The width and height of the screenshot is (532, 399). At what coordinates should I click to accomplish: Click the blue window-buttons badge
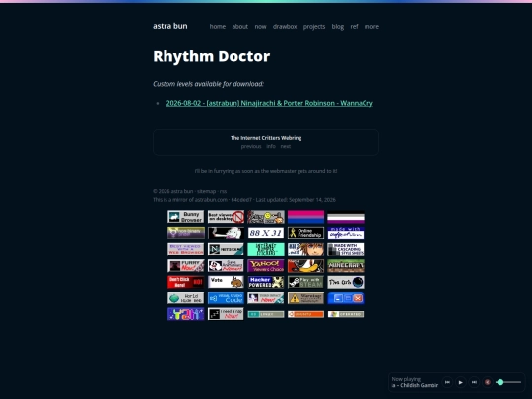point(346,298)
